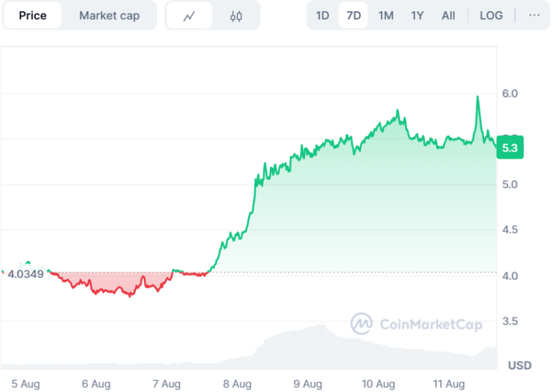Set time range to 1M
552x392 pixels.
pos(386,15)
